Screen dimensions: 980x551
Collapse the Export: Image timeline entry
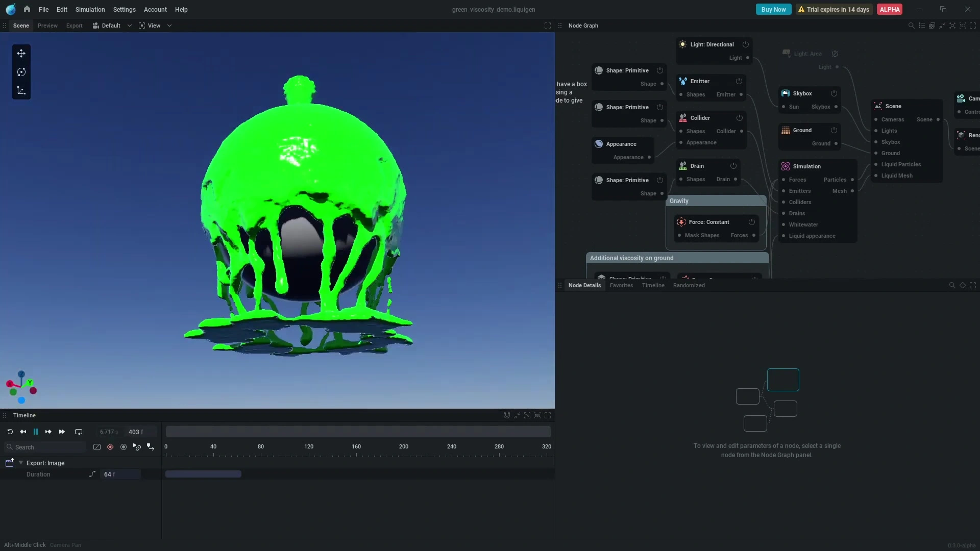[21, 463]
